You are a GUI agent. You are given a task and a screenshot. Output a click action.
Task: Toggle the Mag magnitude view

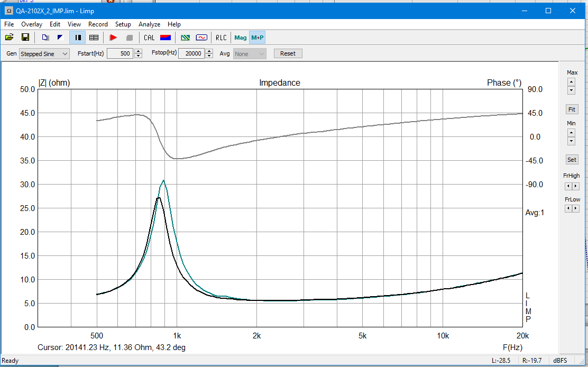point(241,38)
